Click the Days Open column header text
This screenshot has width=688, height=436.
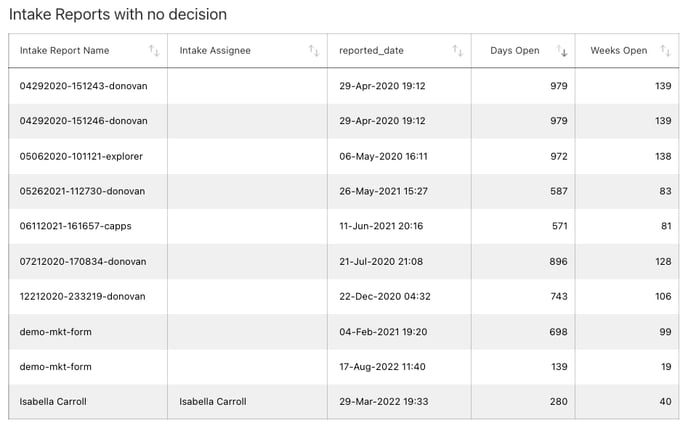tap(515, 51)
